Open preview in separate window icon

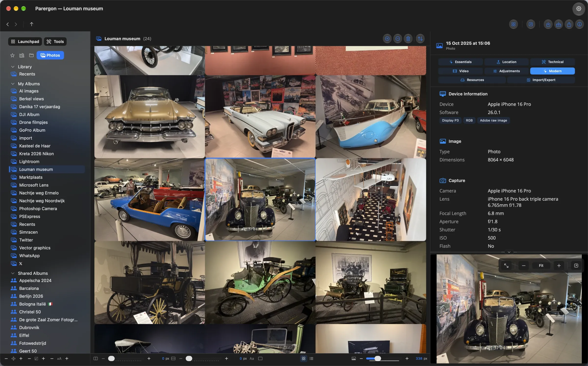(576, 266)
